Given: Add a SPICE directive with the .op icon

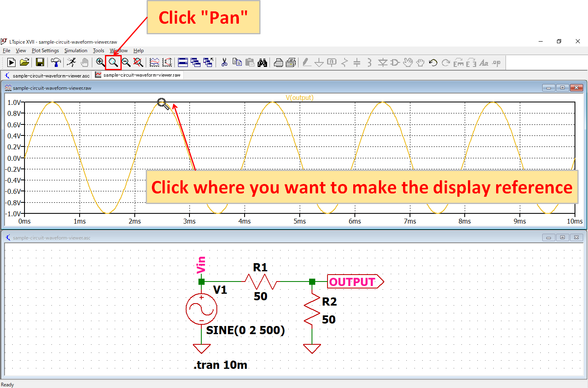Looking at the screenshot, I should coord(496,62).
